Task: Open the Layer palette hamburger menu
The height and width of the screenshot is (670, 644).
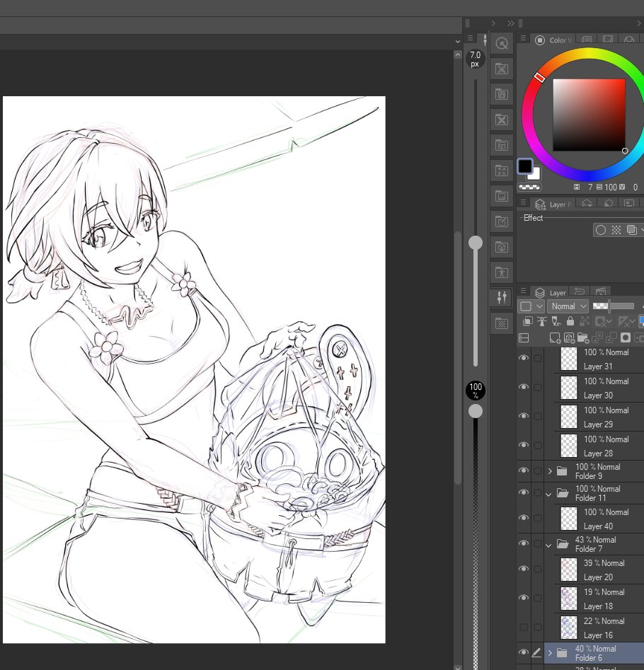Action: (523, 291)
